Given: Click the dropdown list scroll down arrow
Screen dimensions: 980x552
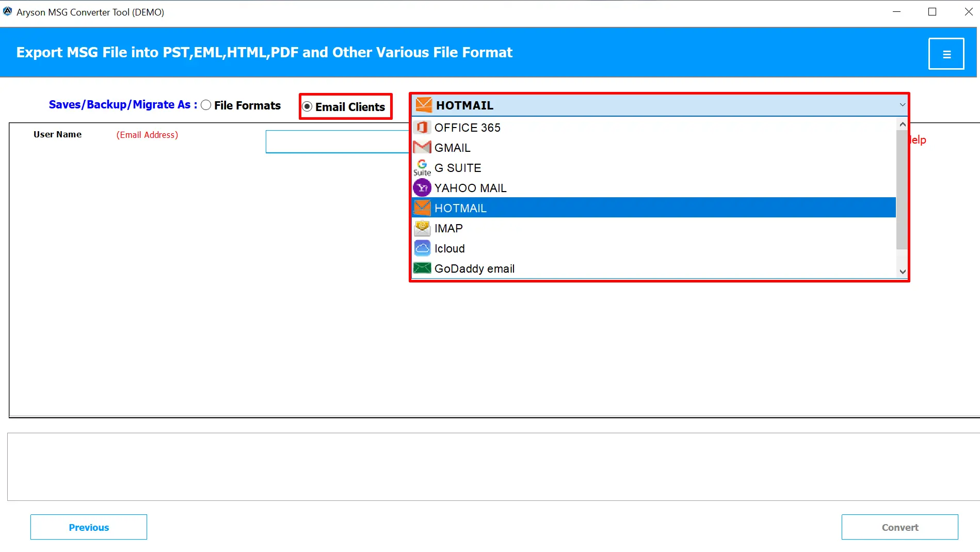Looking at the screenshot, I should (902, 272).
